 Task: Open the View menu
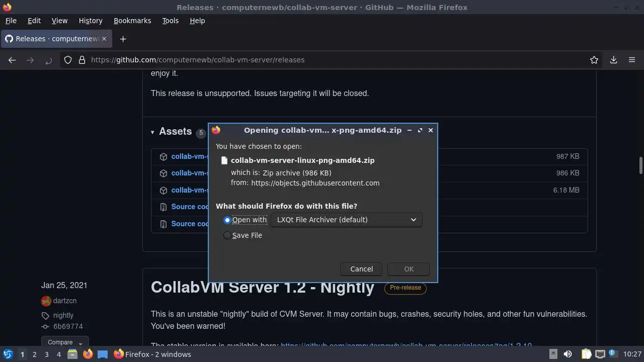click(59, 21)
